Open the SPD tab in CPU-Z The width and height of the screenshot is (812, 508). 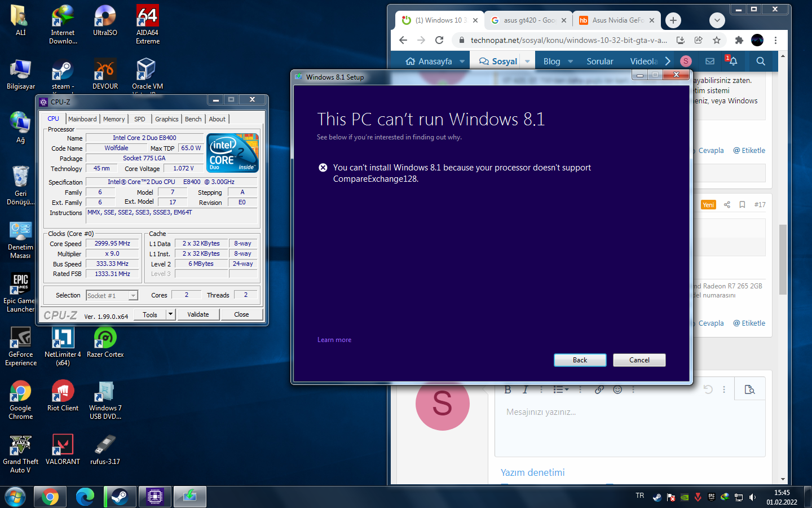140,119
